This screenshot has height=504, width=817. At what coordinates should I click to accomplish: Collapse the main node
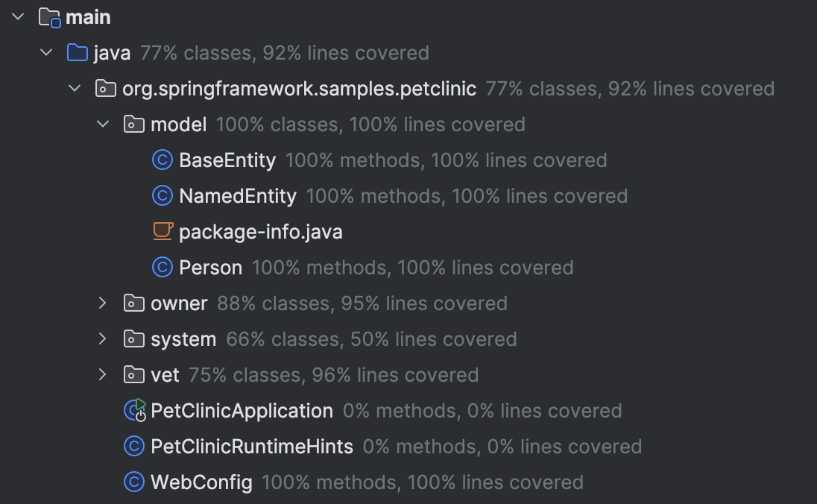click(x=17, y=16)
